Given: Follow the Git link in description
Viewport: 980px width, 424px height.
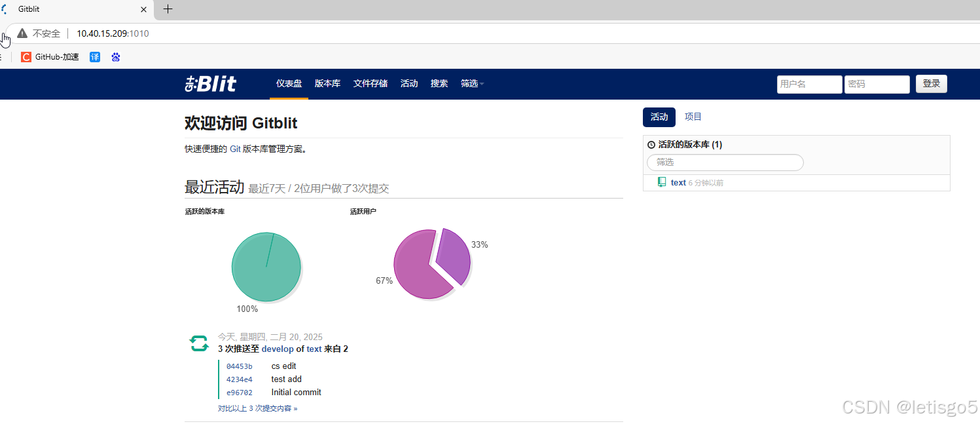Looking at the screenshot, I should point(235,149).
